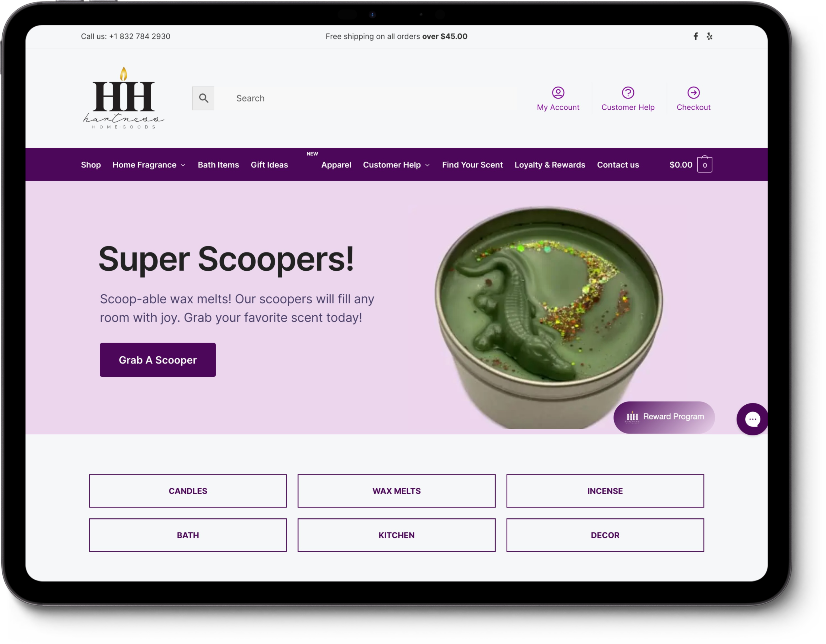The height and width of the screenshot is (644, 826).
Task: Select the WAX MELTS category button
Action: [x=396, y=491]
